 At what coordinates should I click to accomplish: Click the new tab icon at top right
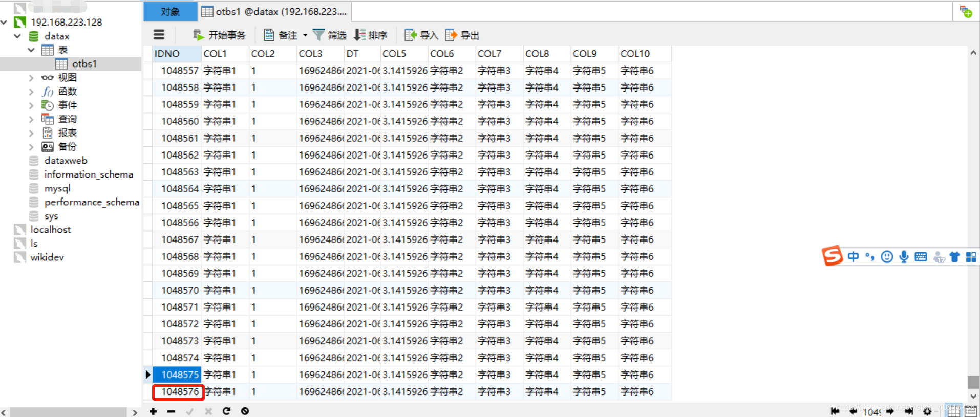coord(966,12)
